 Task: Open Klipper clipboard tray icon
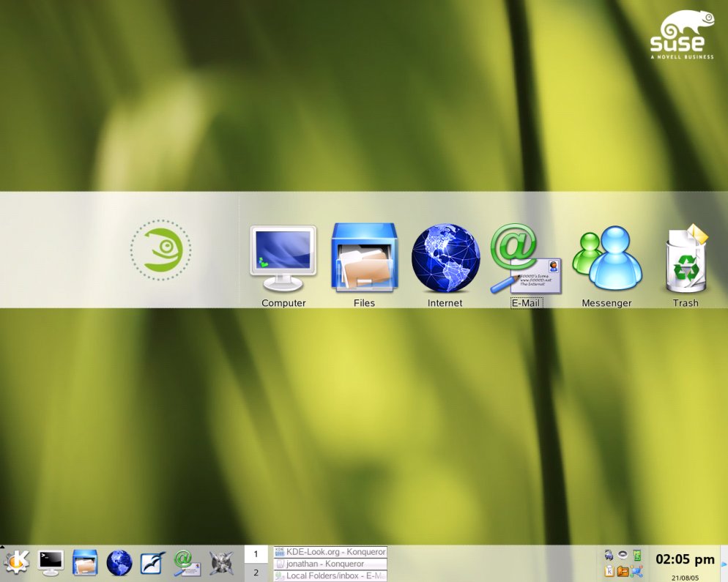click(609, 571)
